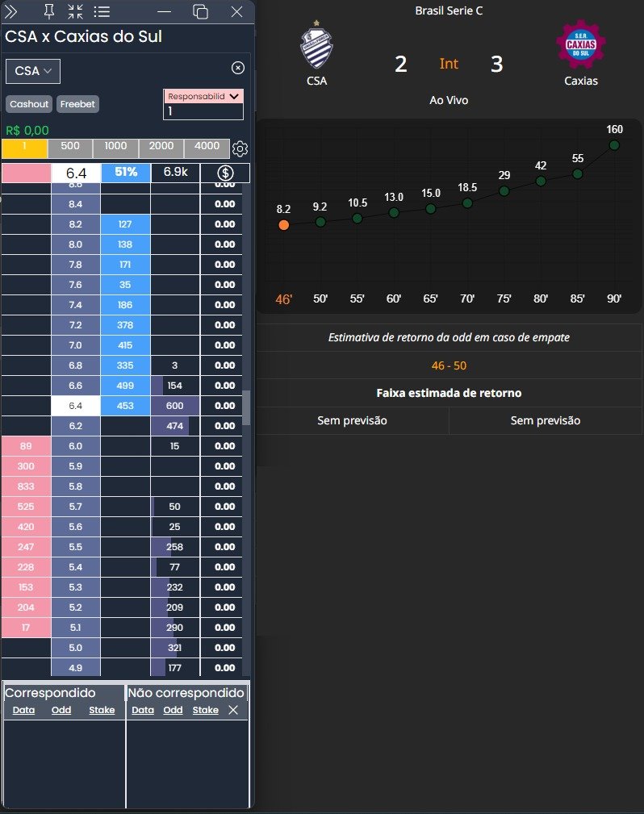Click the restore window overlapping squares icon
Viewport: 644px width, 814px height.
pyautogui.click(x=200, y=11)
